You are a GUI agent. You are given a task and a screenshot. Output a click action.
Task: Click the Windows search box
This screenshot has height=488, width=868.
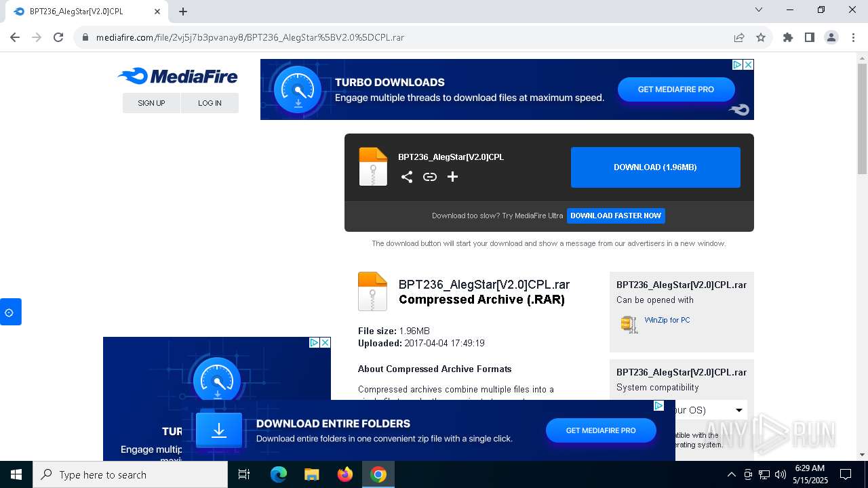pos(130,474)
